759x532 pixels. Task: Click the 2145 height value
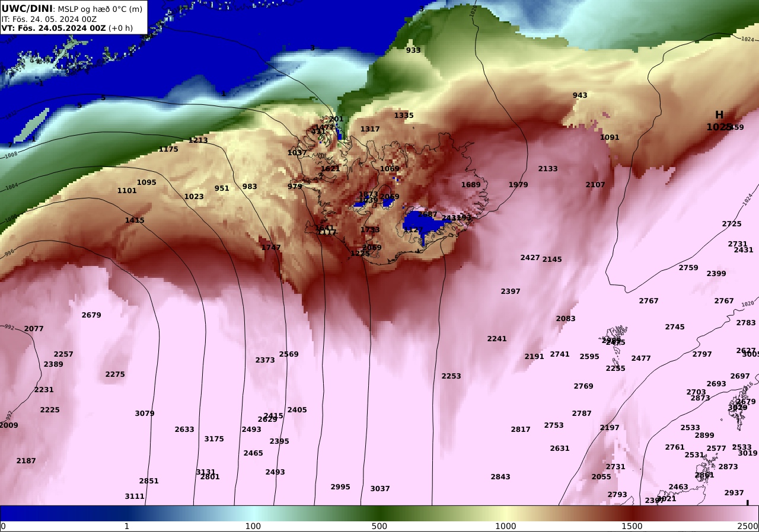[x=552, y=259]
